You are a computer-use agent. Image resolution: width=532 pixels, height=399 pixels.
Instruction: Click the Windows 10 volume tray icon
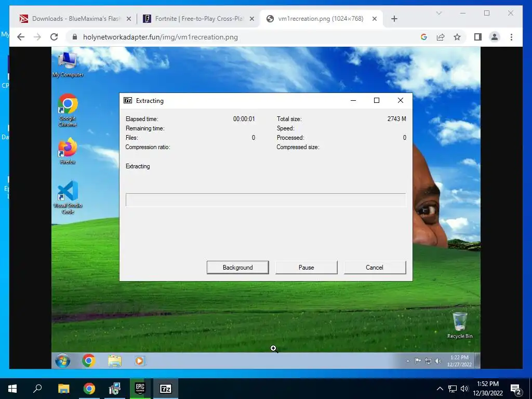point(464,389)
